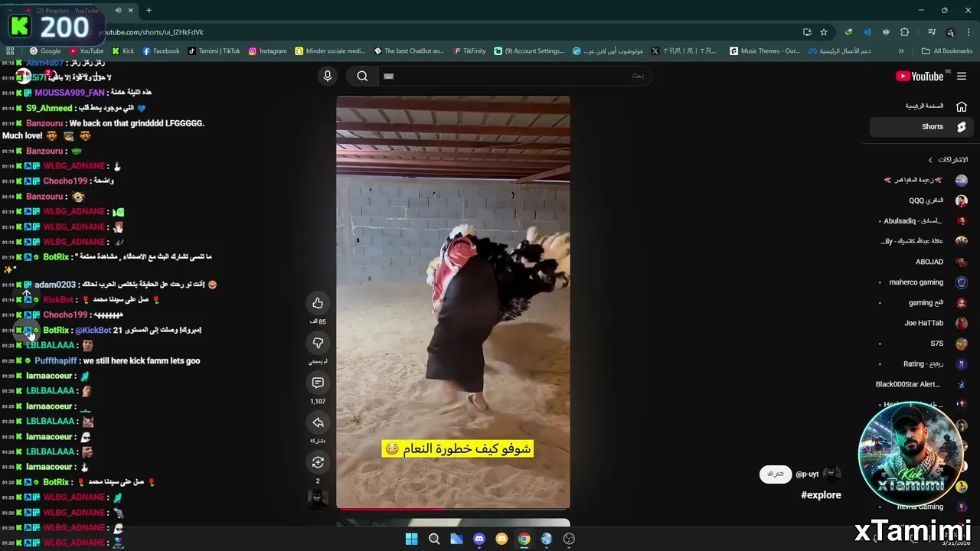The image size is (980, 551).
Task: Open the comments showing 1,107
Action: coord(318,383)
